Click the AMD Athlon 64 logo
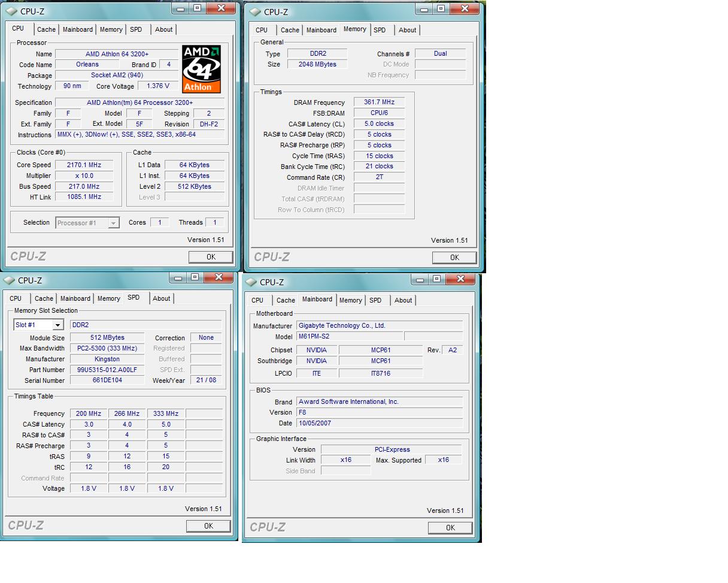This screenshot has height=583, width=728. [x=202, y=69]
